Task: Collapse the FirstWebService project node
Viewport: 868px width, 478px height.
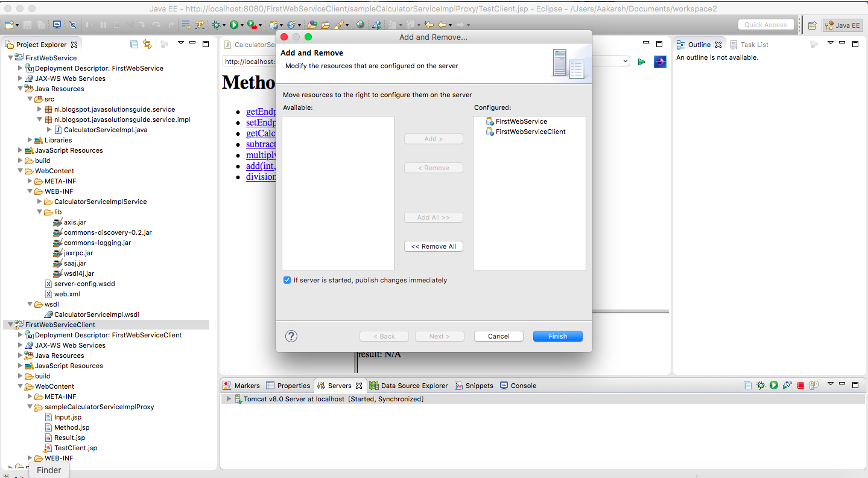Action: point(10,58)
